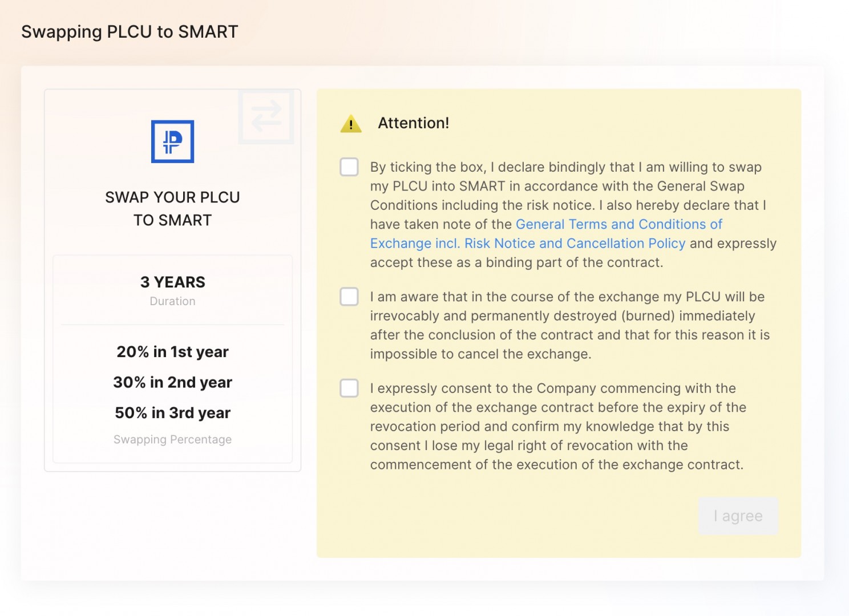Click the Attention! heading

click(413, 123)
